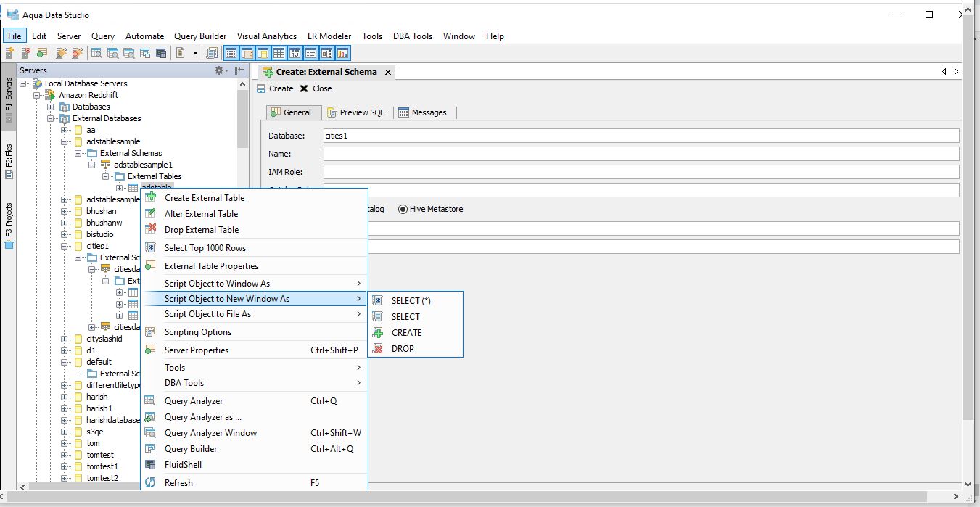980x507 pixels.
Task: Open Server Properties toolbar icon with green dot
Action: 42,53
